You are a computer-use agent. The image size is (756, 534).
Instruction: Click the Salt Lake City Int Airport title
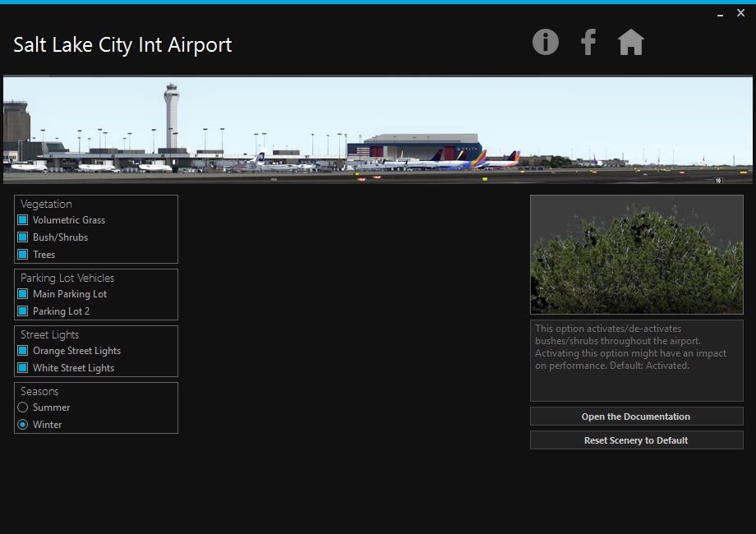click(122, 45)
